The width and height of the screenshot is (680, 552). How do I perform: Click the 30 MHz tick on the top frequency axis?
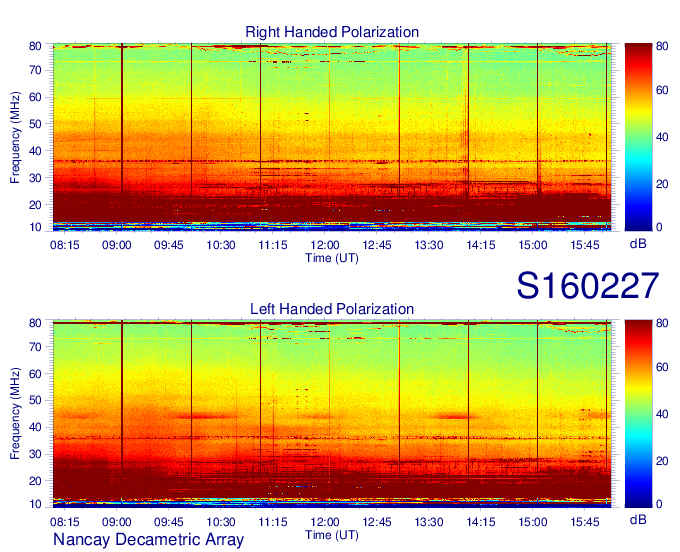click(35, 178)
